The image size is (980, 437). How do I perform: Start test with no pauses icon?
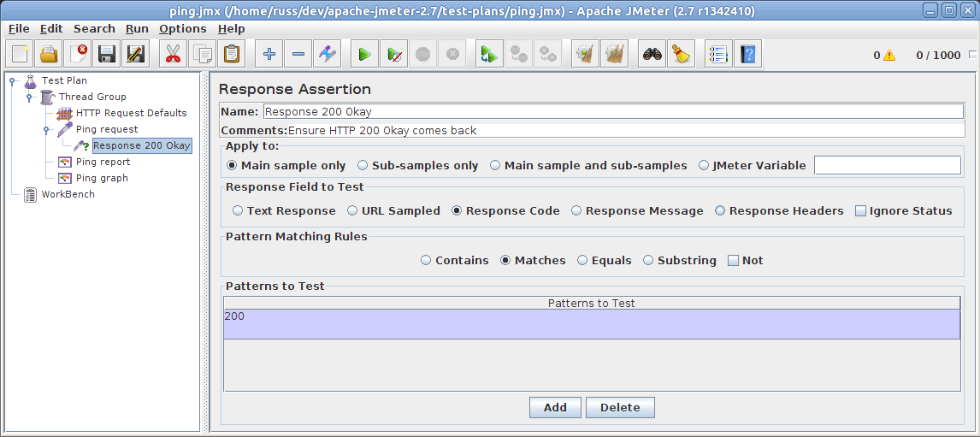393,55
